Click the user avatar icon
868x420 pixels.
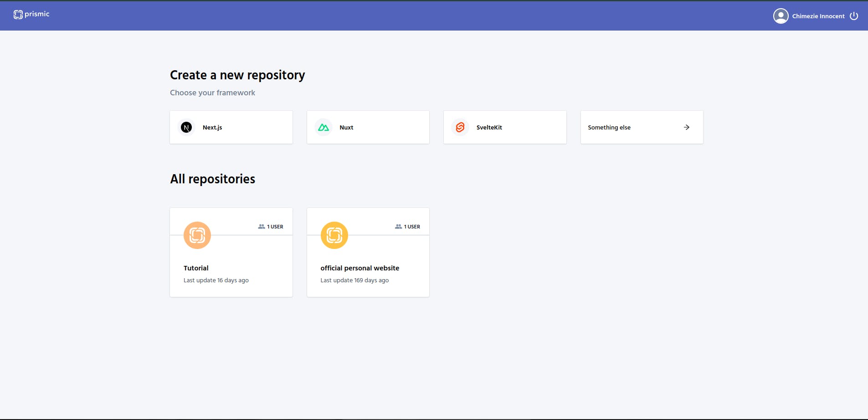(x=781, y=16)
